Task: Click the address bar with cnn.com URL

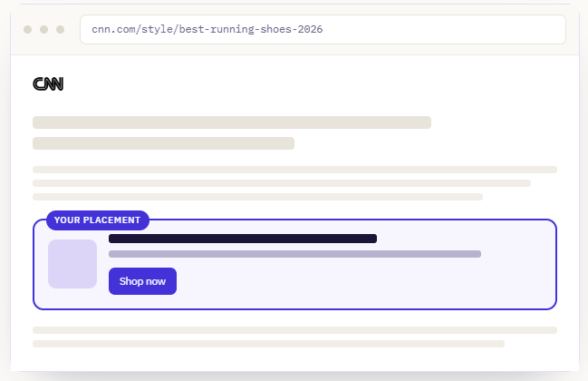Action: click(x=323, y=29)
